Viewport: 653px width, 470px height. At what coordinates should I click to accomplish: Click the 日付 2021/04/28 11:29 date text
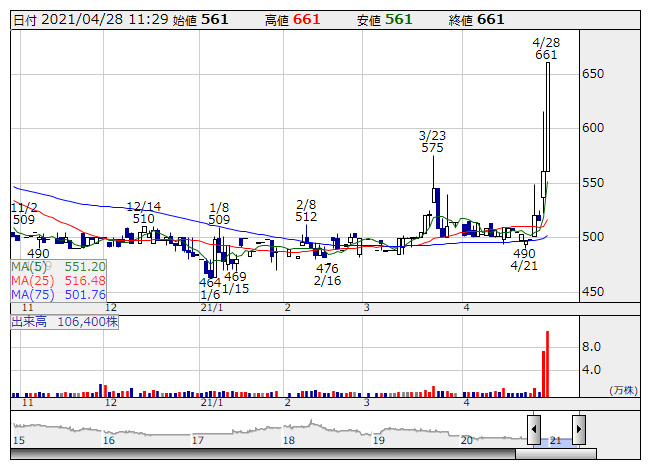coord(91,20)
